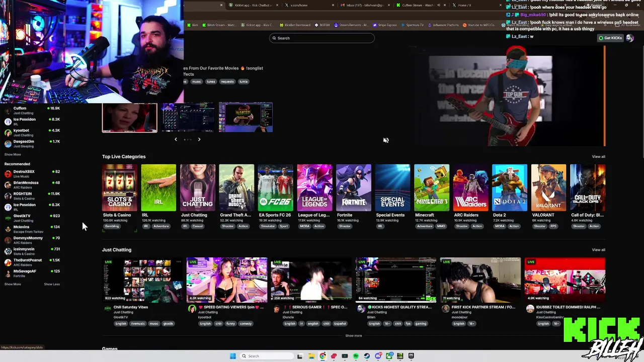Open the Spectrum TV bookmark
The width and height of the screenshot is (644, 362).
pos(412,25)
